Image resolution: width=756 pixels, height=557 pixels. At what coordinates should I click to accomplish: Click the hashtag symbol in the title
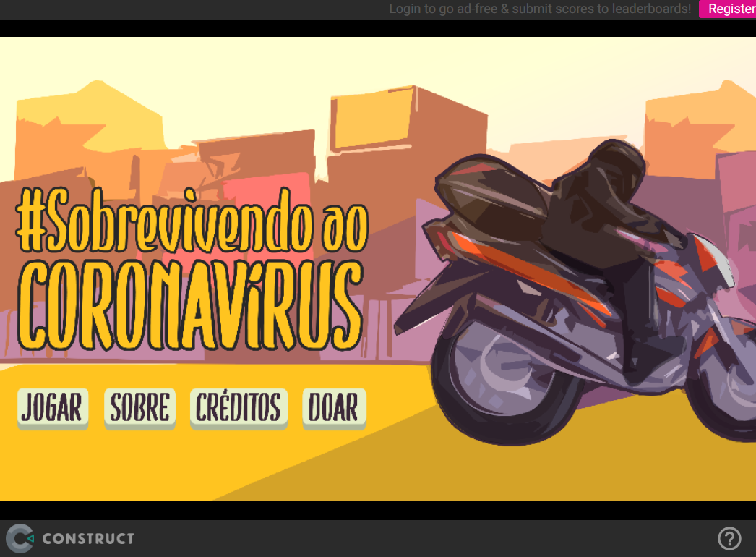(x=31, y=218)
